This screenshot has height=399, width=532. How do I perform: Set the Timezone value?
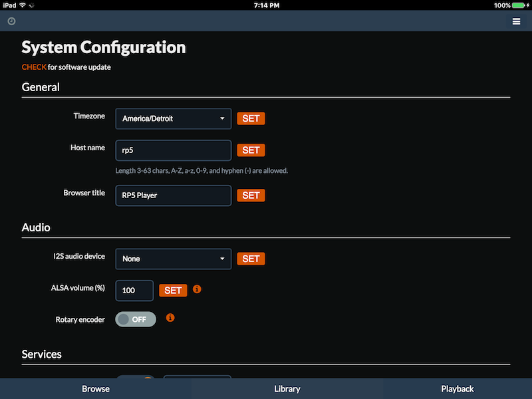[251, 118]
